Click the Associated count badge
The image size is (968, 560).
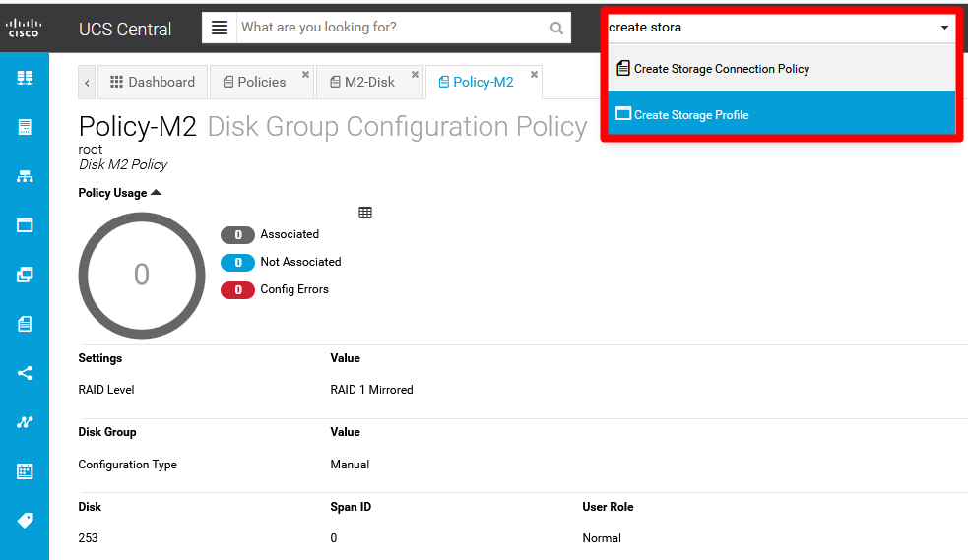[x=237, y=235]
